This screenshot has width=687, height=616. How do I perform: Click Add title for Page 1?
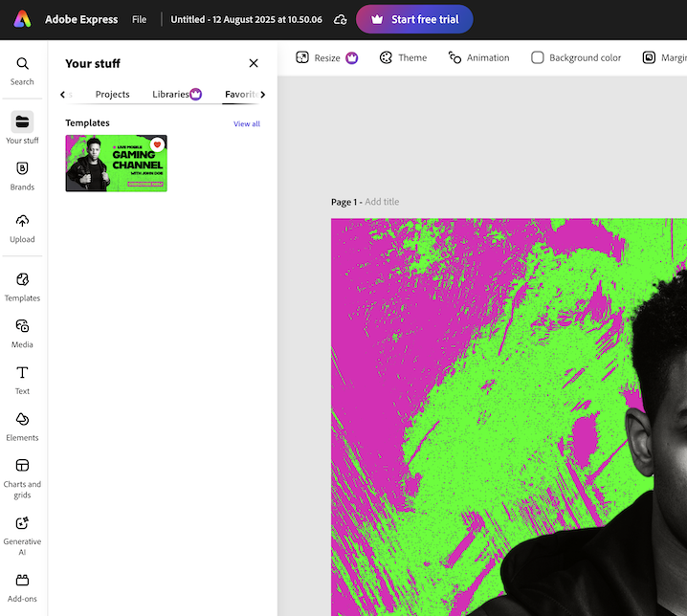382,202
